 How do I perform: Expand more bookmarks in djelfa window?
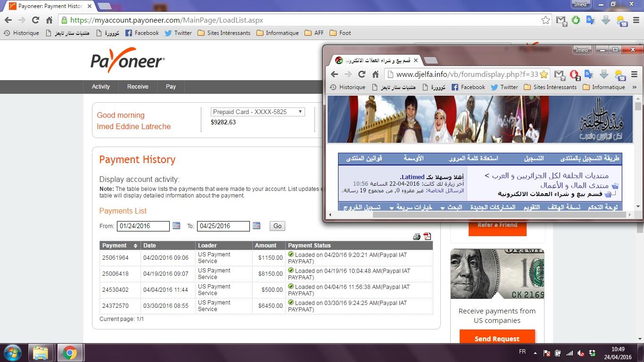click(x=634, y=87)
